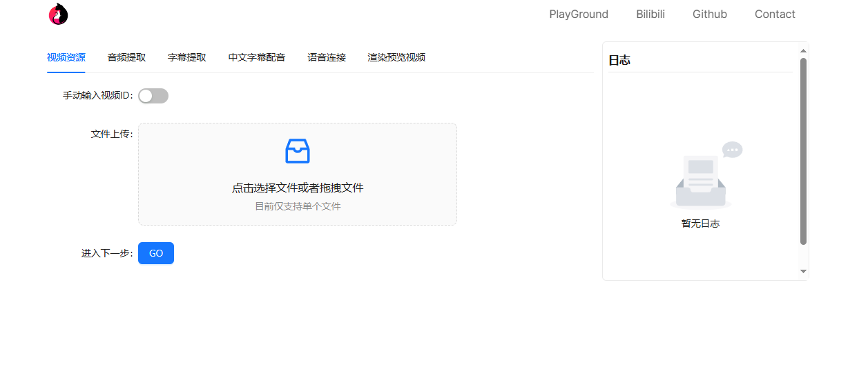Open the Github link
Image resolution: width=868 pixels, height=378 pixels.
pos(710,14)
